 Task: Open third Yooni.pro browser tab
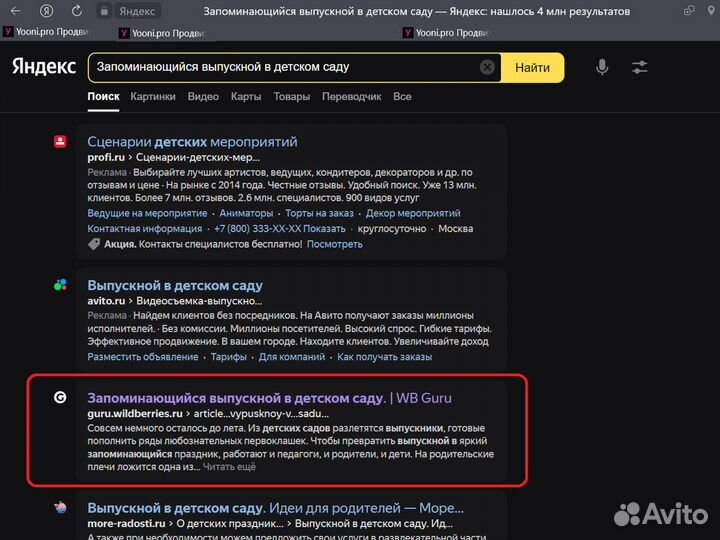pyautogui.click(x=446, y=33)
